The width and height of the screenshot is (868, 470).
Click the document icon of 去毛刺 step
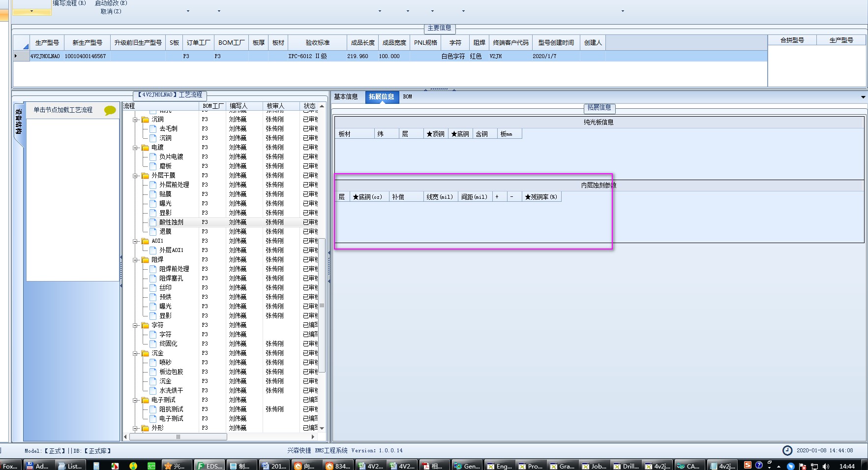pos(153,128)
